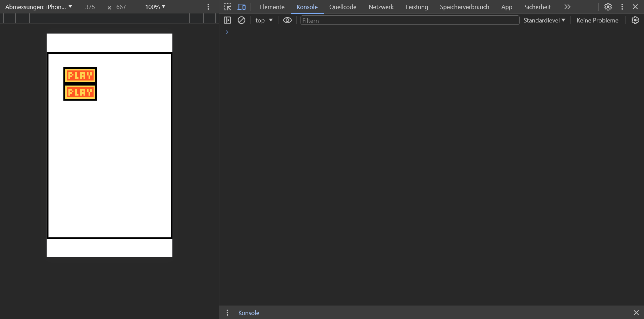The image size is (644, 319).
Task: Click the 'Keine Probleme' issues link
Action: tap(597, 20)
